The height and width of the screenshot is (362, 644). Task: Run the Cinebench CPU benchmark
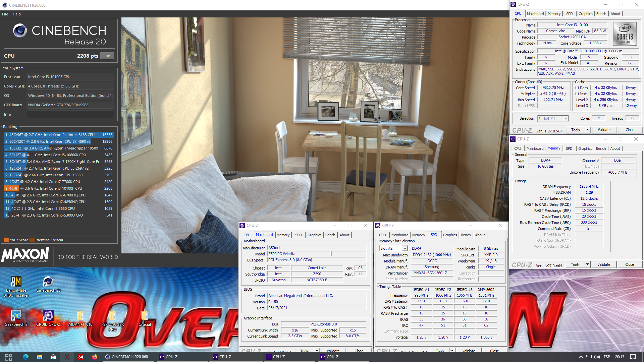tap(107, 56)
